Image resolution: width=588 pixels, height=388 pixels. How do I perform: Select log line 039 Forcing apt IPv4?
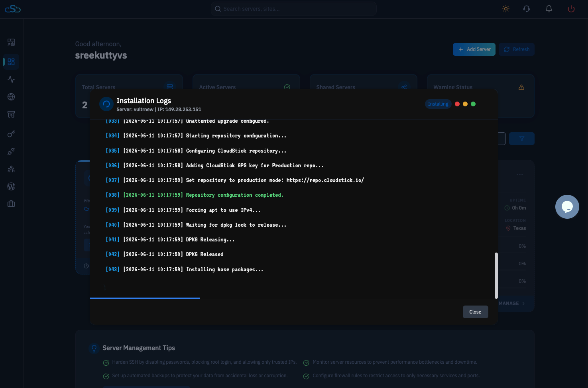point(183,210)
